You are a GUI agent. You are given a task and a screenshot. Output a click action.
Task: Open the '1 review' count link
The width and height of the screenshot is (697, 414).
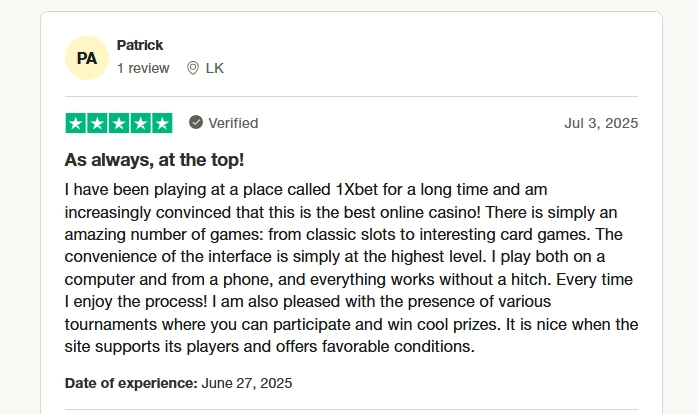pyautogui.click(x=143, y=68)
